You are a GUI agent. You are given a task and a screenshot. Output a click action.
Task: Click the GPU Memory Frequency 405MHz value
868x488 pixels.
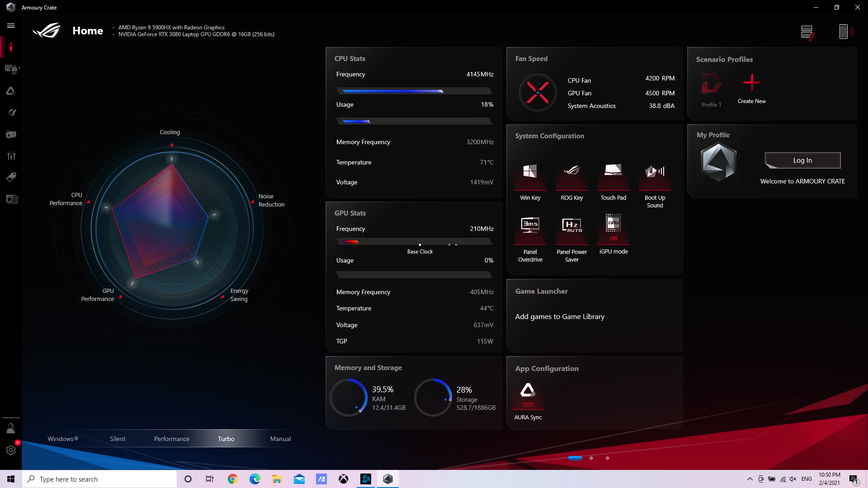coord(481,292)
